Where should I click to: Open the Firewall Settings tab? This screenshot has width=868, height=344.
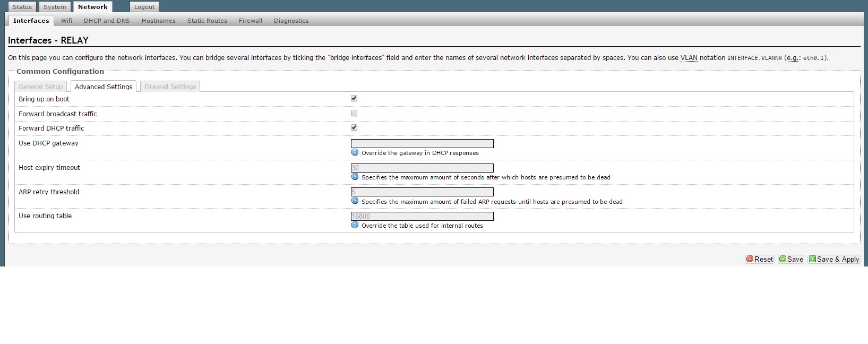(170, 87)
